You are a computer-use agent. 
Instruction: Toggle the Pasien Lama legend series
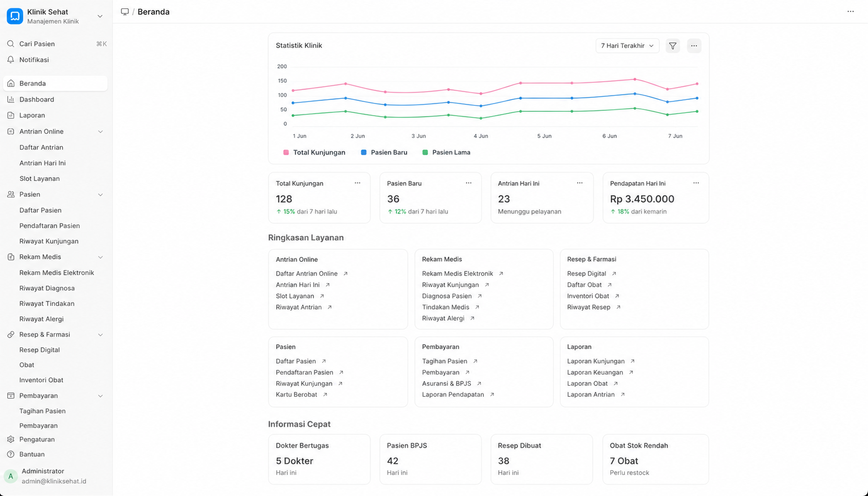(x=446, y=152)
